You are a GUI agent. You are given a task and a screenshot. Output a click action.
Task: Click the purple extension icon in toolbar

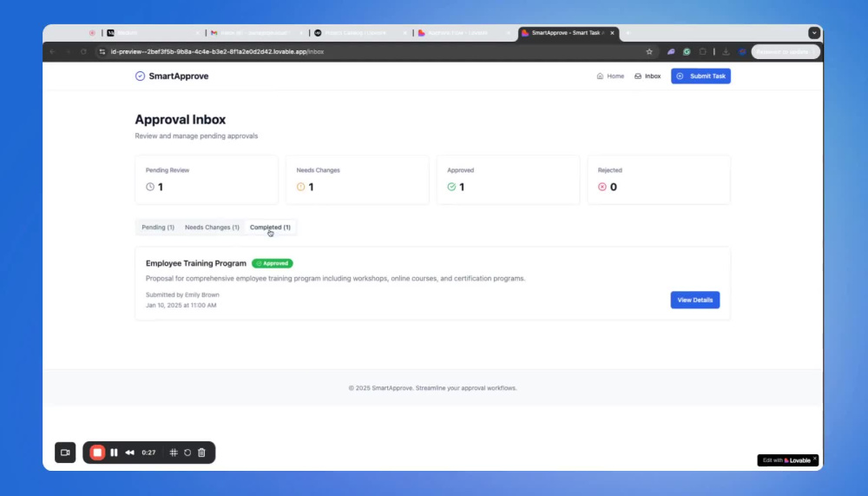(671, 51)
